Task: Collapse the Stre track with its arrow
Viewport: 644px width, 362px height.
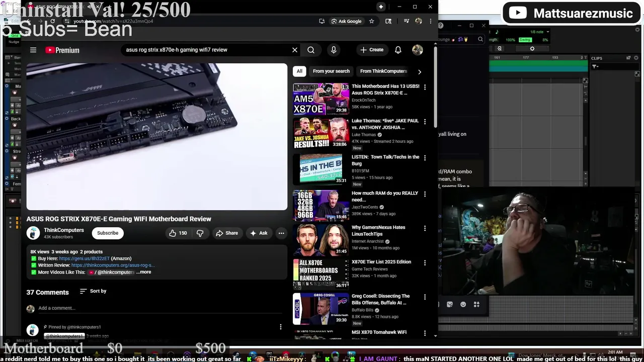Action: pos(7,151)
